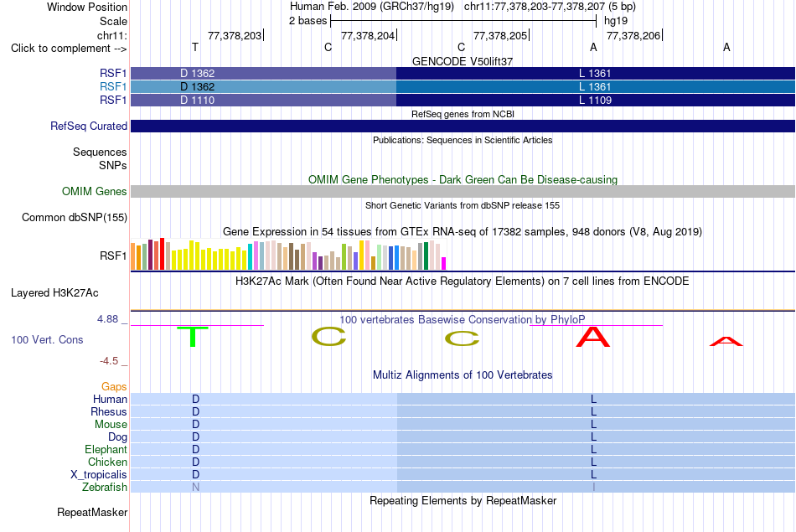This screenshot has height=532, width=796.
Task: Click the '2 bases' scale text
Action: click(x=308, y=21)
